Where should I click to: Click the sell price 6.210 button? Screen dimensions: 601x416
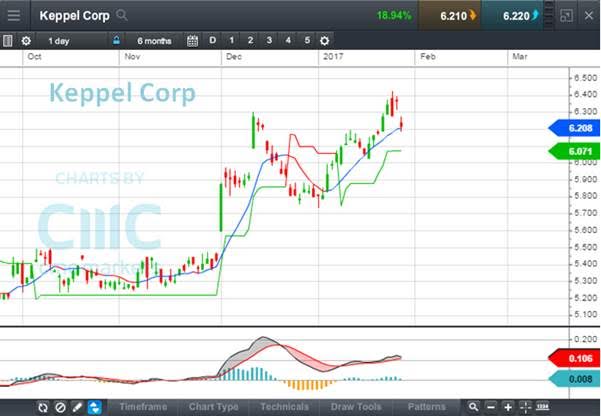click(x=450, y=16)
